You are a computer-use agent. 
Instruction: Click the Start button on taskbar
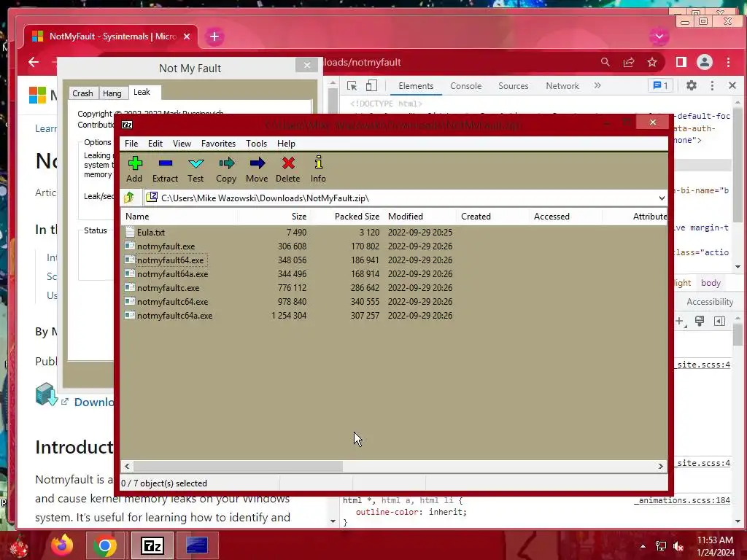[x=18, y=546]
